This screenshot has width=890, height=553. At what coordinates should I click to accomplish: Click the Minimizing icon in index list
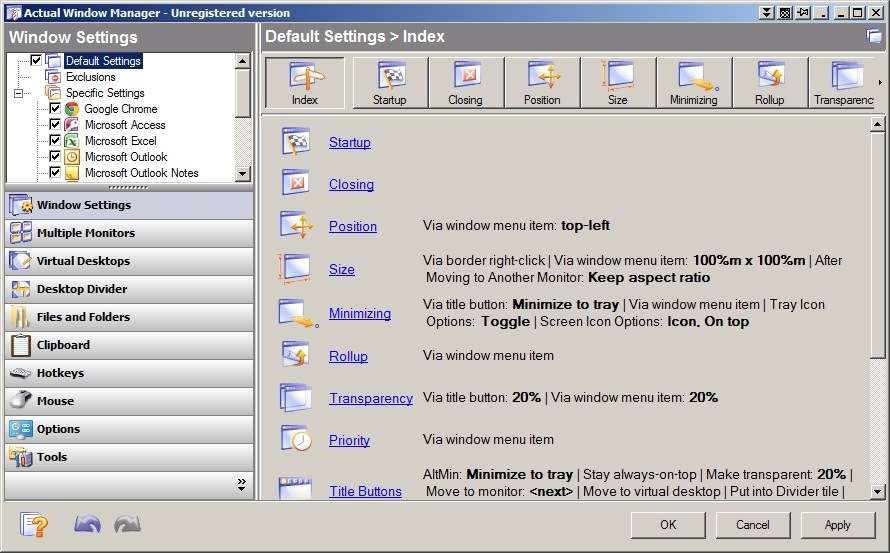[x=299, y=313]
